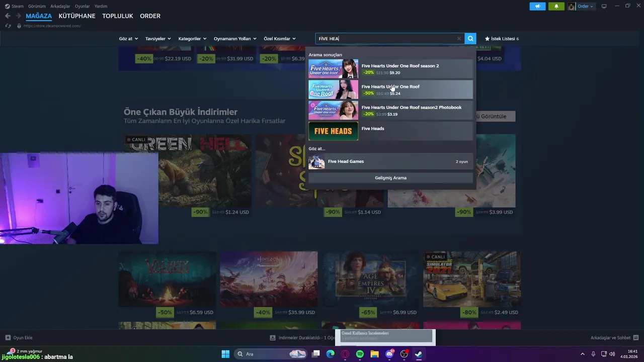
Task: Open the Oyunlar menu
Action: pyautogui.click(x=83, y=6)
